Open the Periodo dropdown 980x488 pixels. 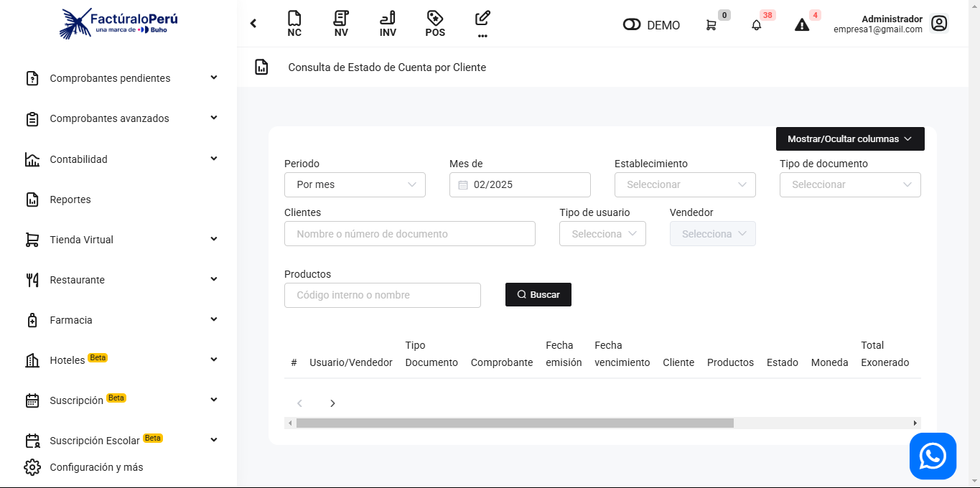pos(355,184)
